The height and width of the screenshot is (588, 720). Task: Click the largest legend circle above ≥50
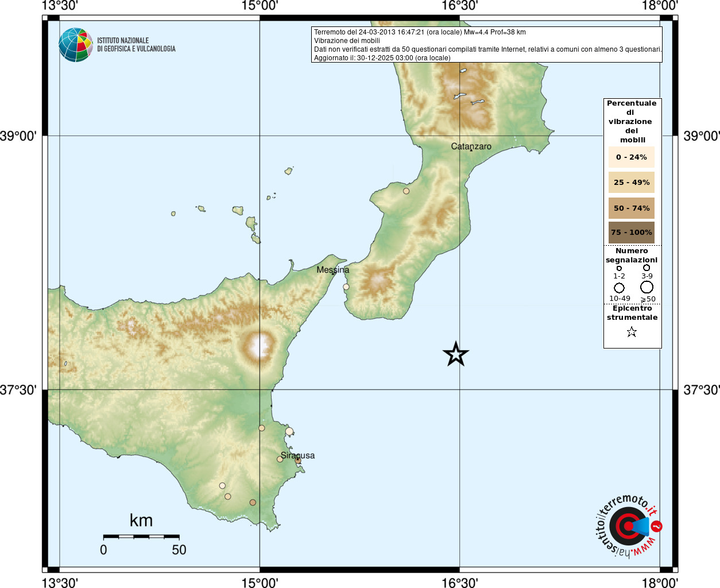(x=647, y=287)
